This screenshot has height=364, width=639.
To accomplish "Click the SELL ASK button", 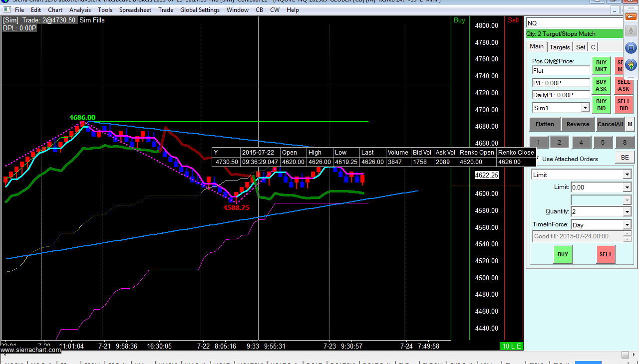I will [x=624, y=85].
